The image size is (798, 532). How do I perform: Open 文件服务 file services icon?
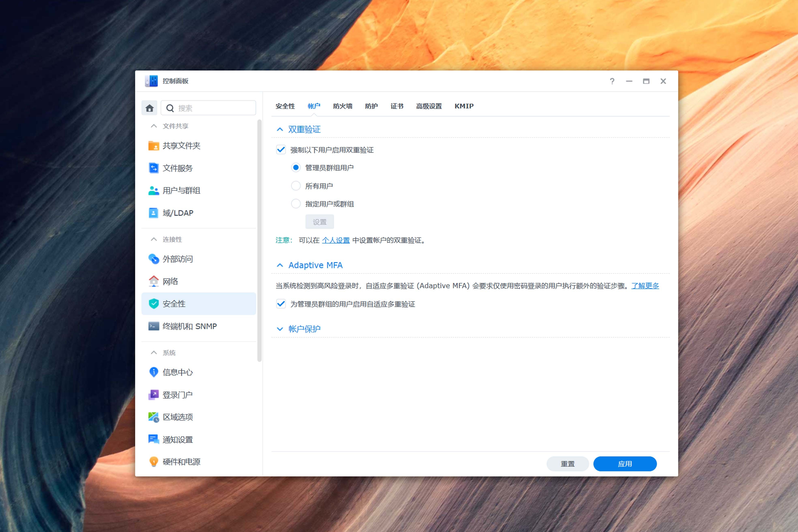pos(154,168)
